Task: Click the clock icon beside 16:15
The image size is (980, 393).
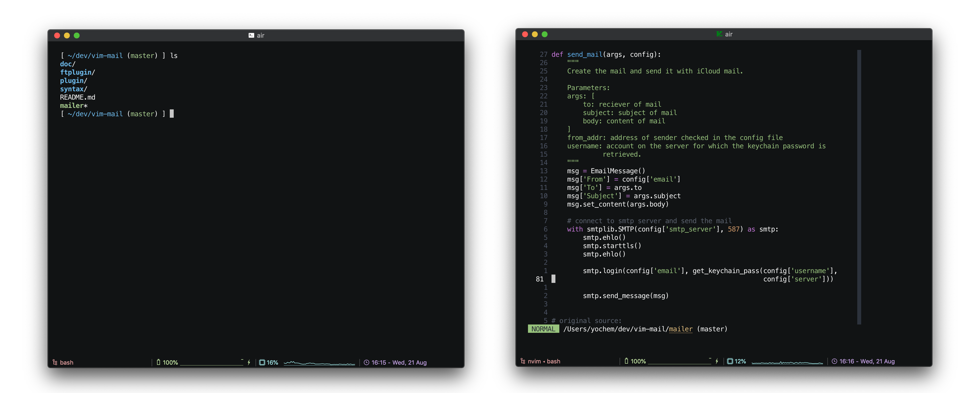Action: [x=366, y=362]
